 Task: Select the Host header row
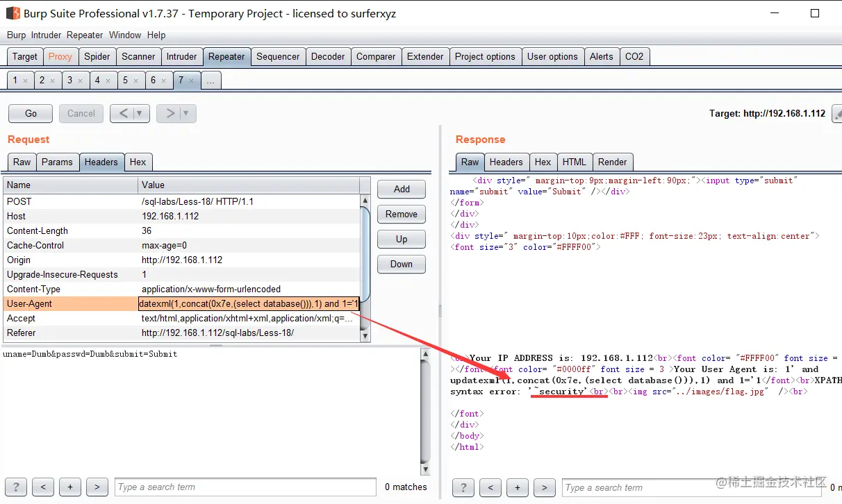click(x=181, y=216)
